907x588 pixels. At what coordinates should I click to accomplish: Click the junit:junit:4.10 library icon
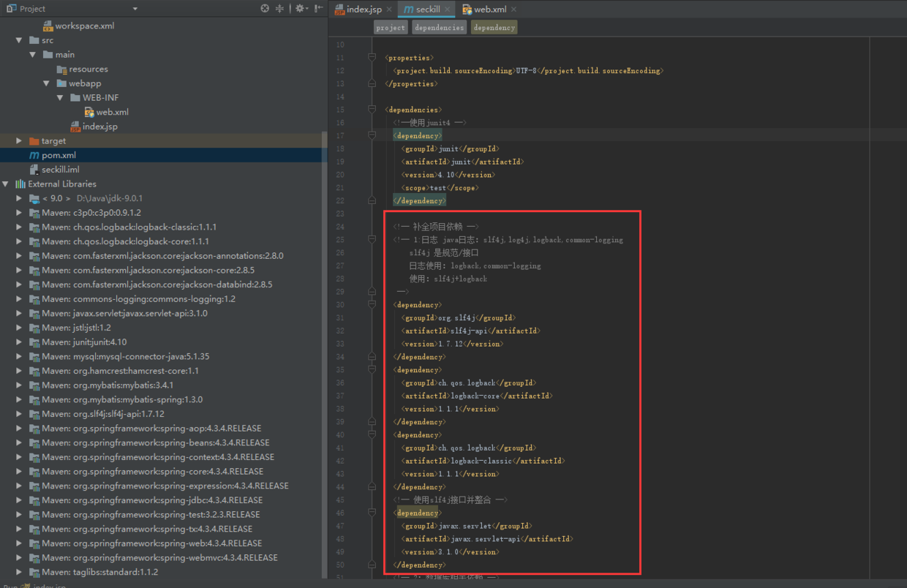(34, 342)
